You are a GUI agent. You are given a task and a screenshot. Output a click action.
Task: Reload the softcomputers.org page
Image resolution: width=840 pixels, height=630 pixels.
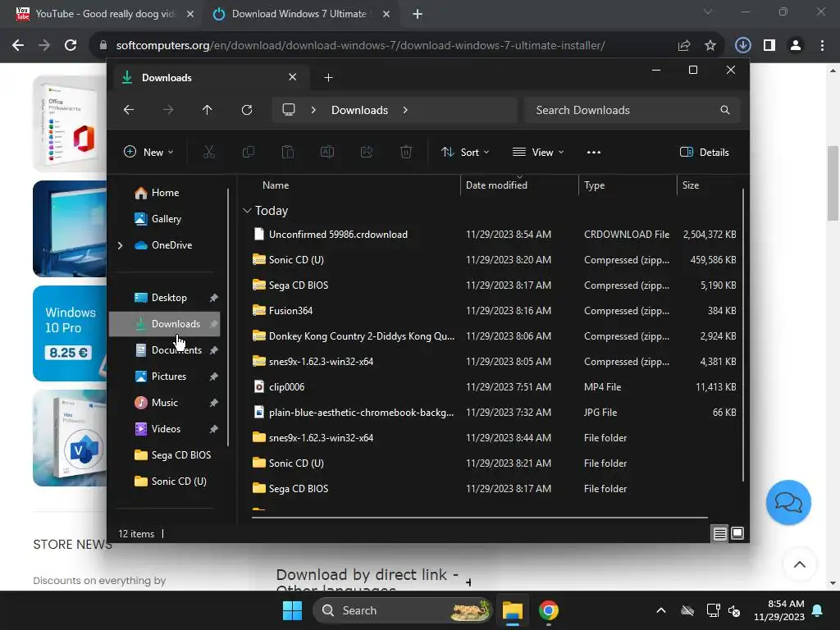pyautogui.click(x=71, y=45)
